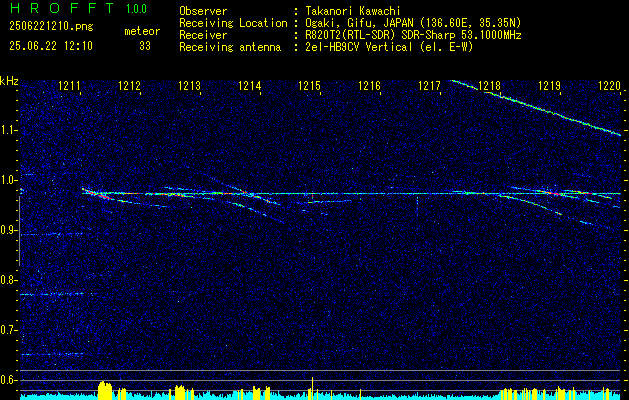Click the Receiver field label
Viewport: 629px width, 400px height.
point(203,35)
